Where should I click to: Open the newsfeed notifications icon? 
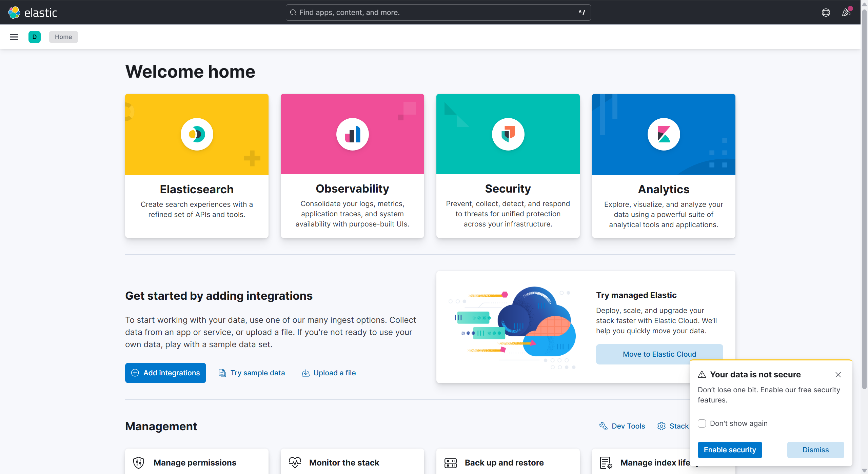pos(846,13)
